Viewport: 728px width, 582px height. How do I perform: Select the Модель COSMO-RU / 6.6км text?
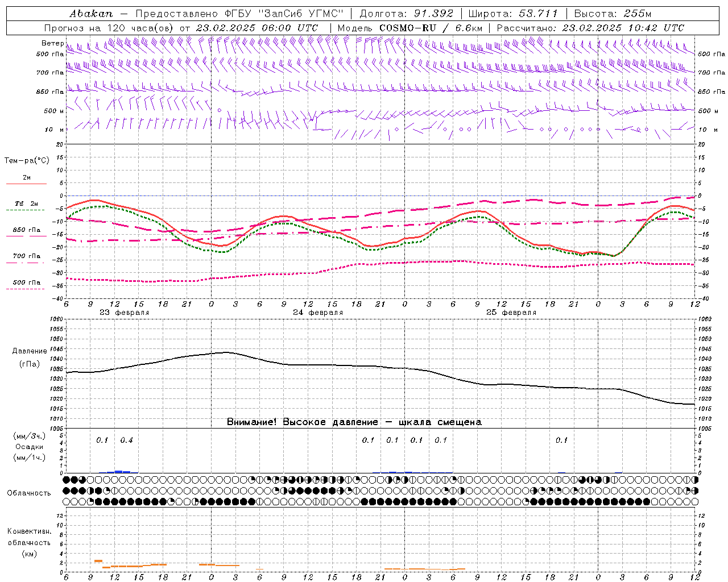409,28
